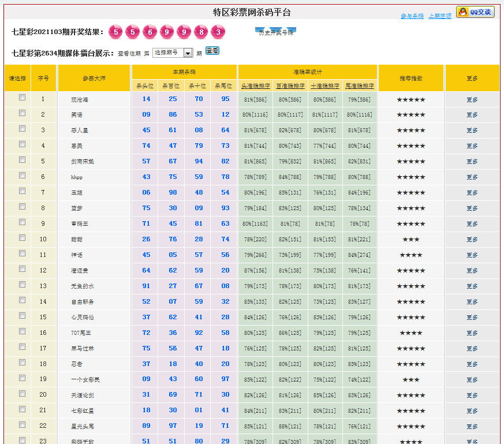Click the 历史开奖号码 banner icon
Image resolution: width=504 pixels, height=444 pixels.
tap(275, 32)
